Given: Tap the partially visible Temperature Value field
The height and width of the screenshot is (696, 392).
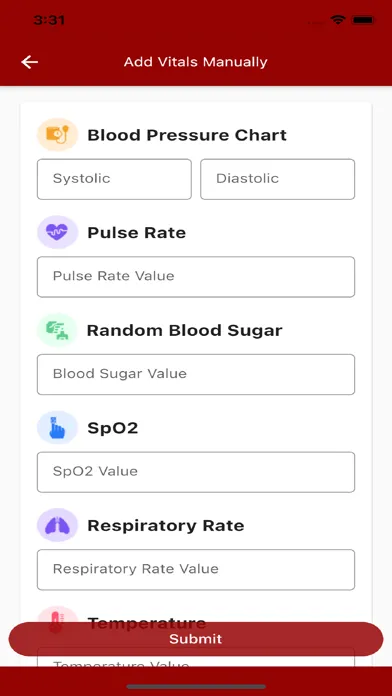Looking at the screenshot, I should click(x=196, y=661).
